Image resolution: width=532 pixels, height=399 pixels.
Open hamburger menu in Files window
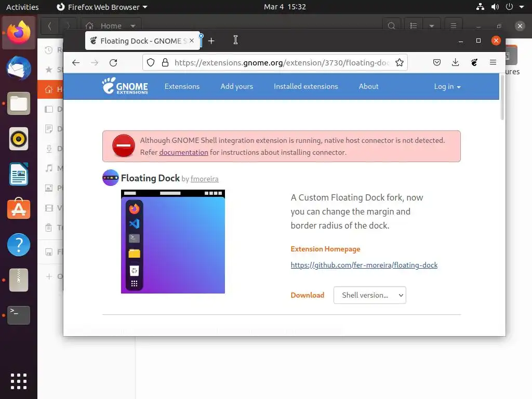(x=453, y=26)
